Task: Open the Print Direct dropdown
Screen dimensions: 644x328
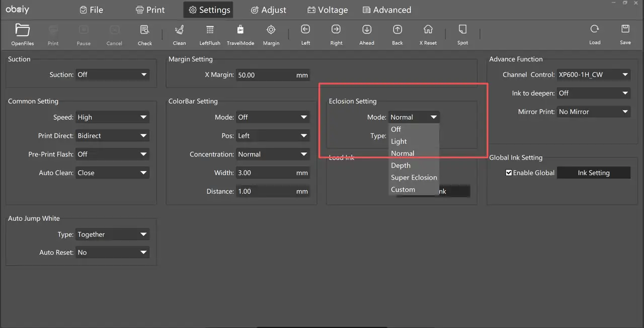Action: pos(113,136)
